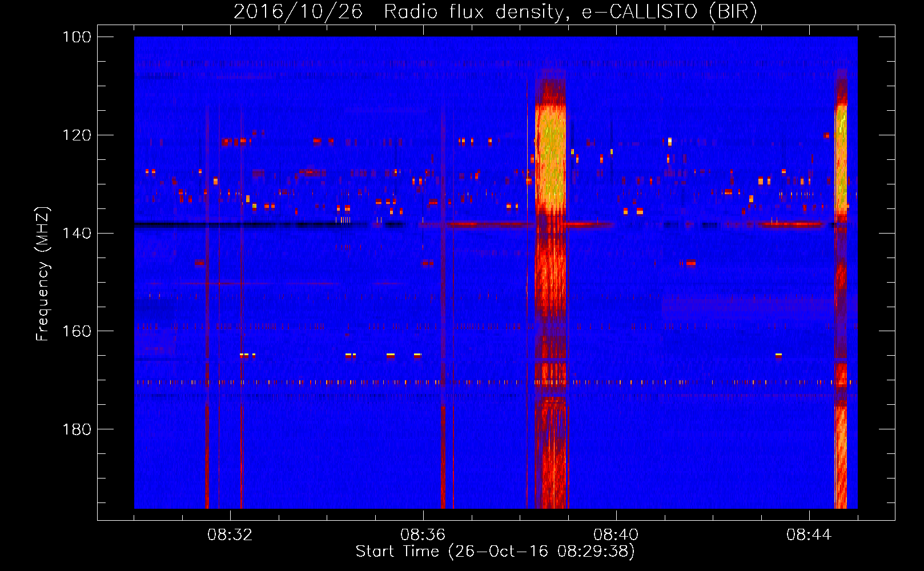
Task: Click the dark horizontal band near 138 MHz
Action: 251,225
